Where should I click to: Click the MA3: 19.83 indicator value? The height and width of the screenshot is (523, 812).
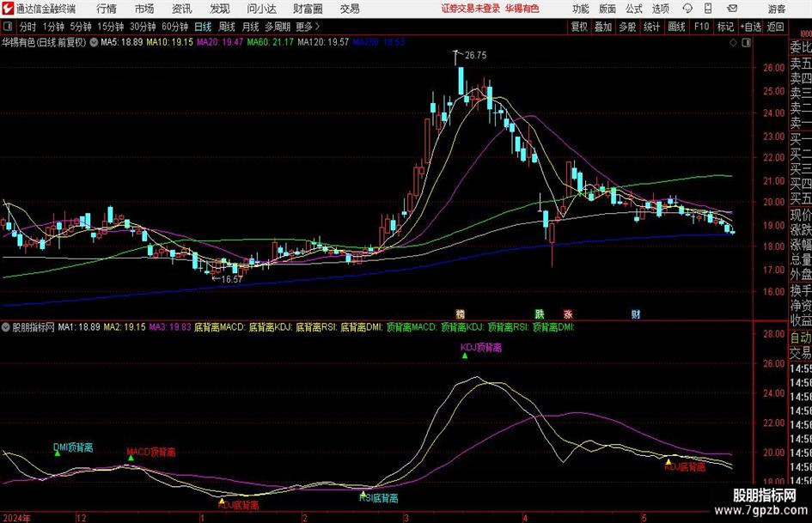click(170, 327)
